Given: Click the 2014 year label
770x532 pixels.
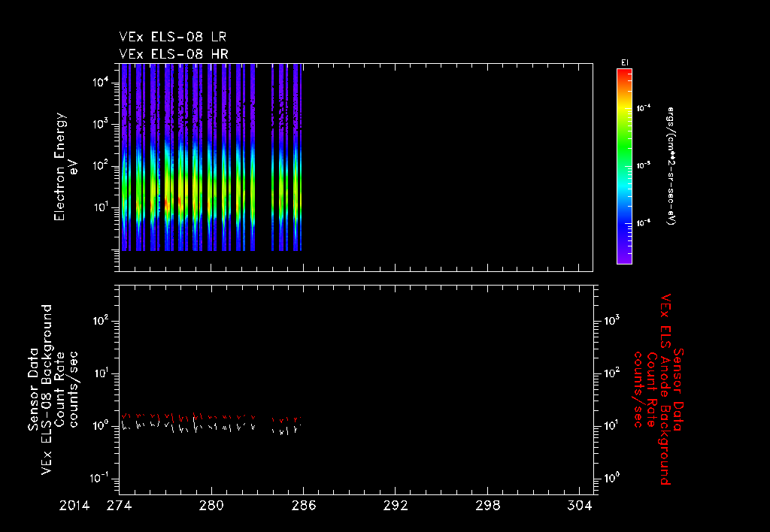Looking at the screenshot, I should tap(75, 506).
